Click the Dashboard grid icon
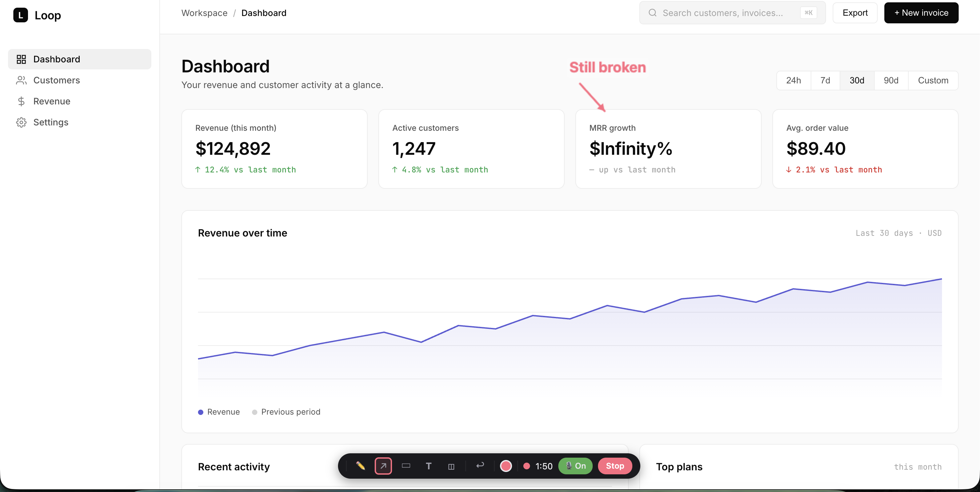 coord(21,59)
